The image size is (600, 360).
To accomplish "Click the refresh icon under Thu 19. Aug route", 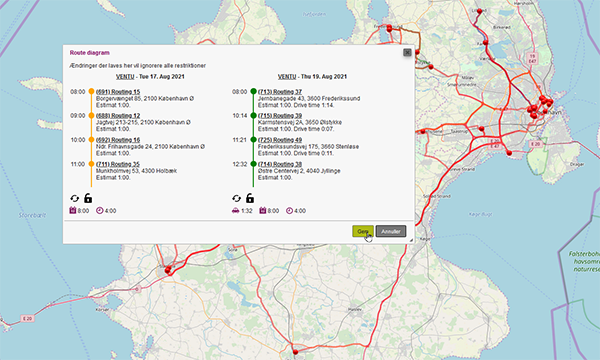I will (x=236, y=198).
